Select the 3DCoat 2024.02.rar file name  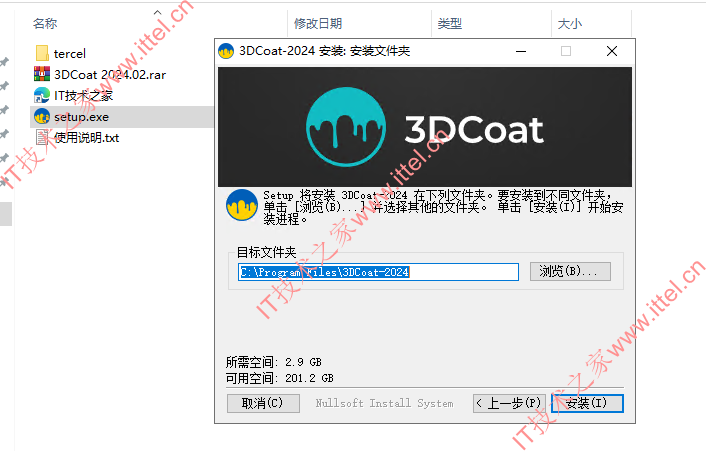point(110,75)
